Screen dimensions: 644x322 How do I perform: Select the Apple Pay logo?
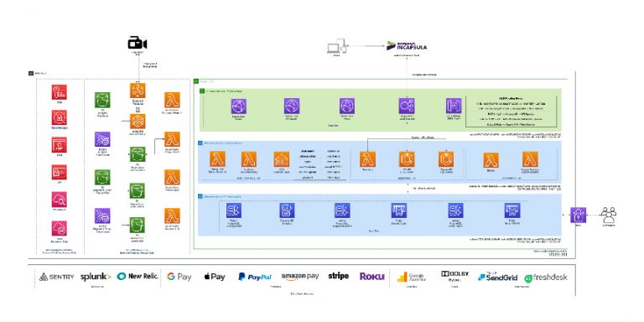(215, 277)
